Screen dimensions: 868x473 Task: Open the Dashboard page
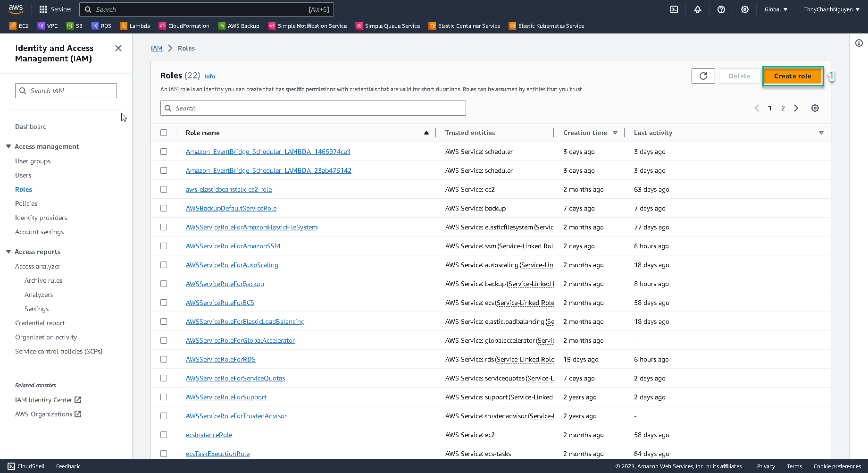pos(31,127)
